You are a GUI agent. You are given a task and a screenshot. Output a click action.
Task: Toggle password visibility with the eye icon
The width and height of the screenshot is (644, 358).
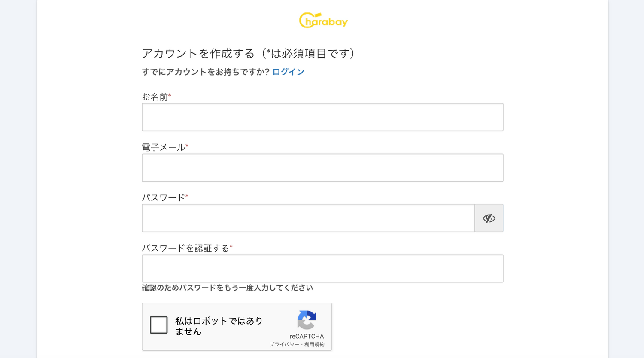point(489,218)
